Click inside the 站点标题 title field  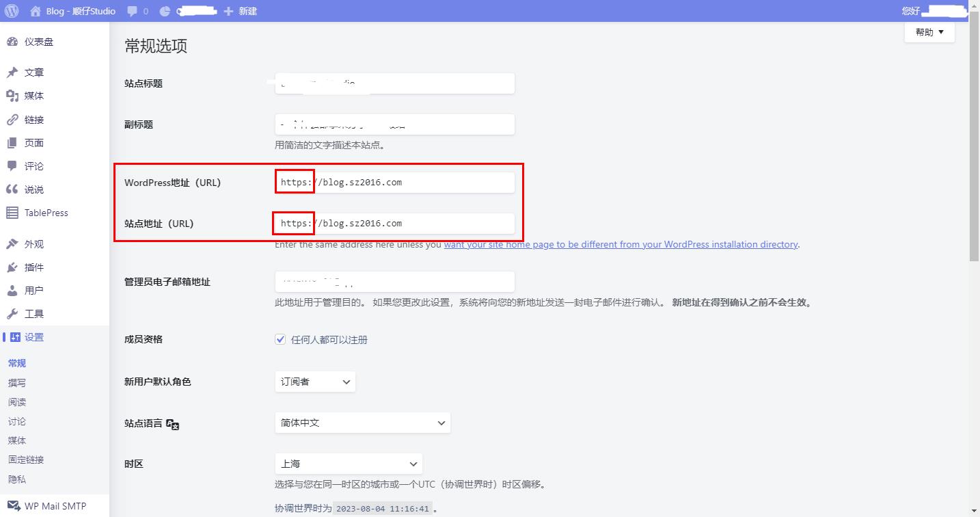[394, 83]
